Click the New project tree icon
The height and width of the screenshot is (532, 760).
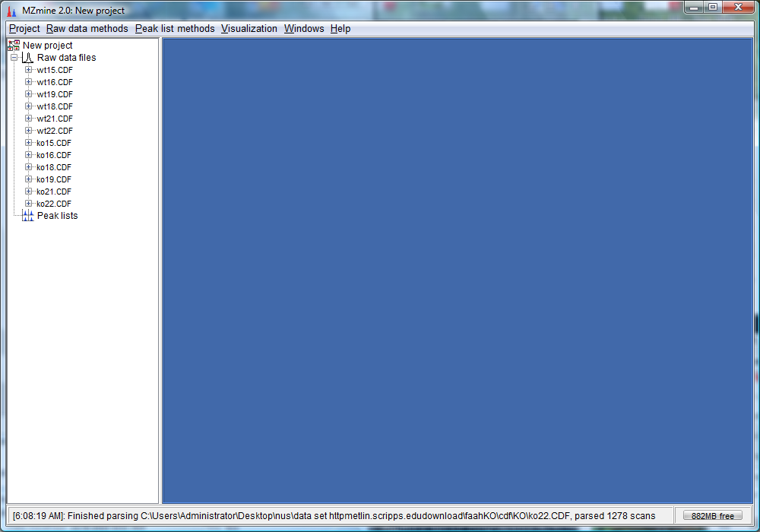point(14,46)
